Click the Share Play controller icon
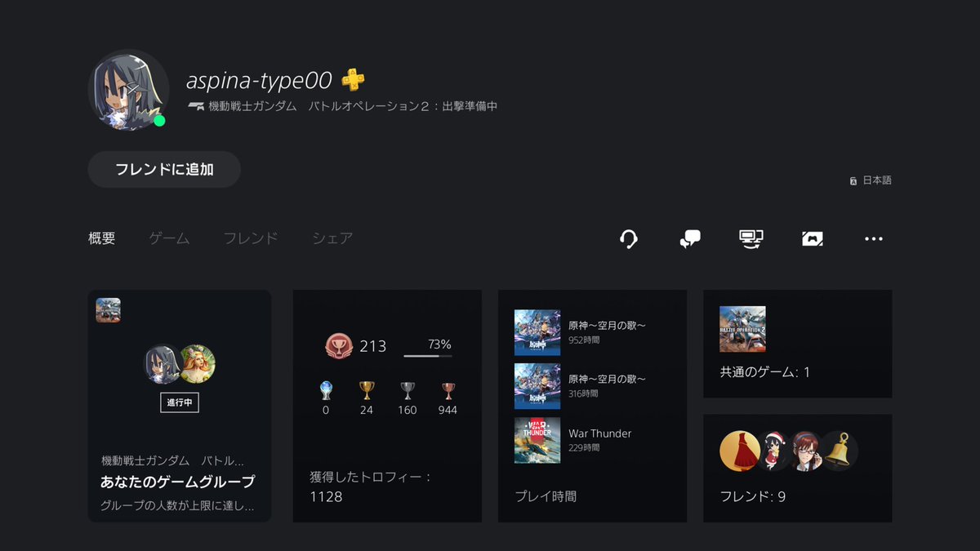The image size is (980, 551). point(813,239)
